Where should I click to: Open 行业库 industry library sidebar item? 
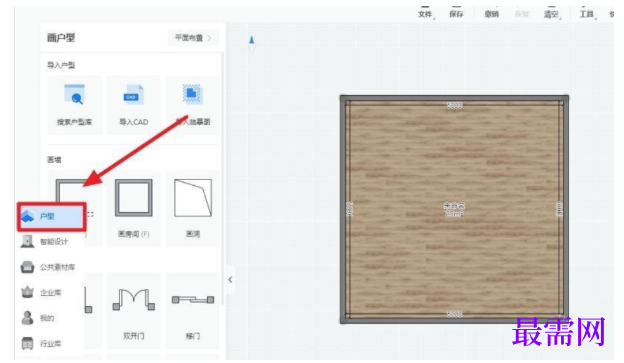pyautogui.click(x=41, y=343)
